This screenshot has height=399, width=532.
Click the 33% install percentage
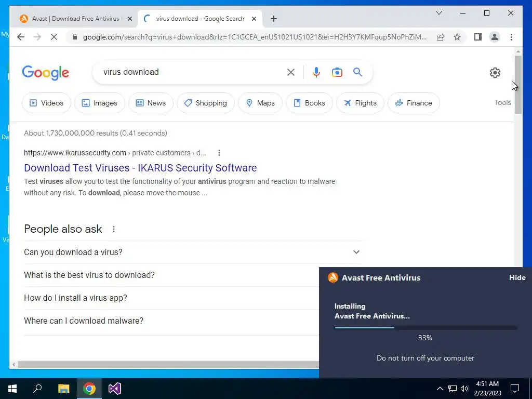(x=425, y=338)
